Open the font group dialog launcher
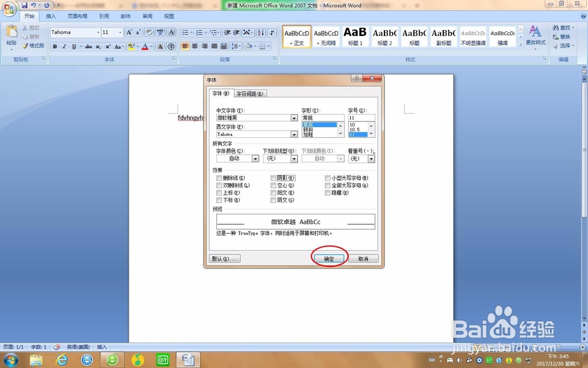Viewport: 588px width, 368px height. pyautogui.click(x=173, y=59)
